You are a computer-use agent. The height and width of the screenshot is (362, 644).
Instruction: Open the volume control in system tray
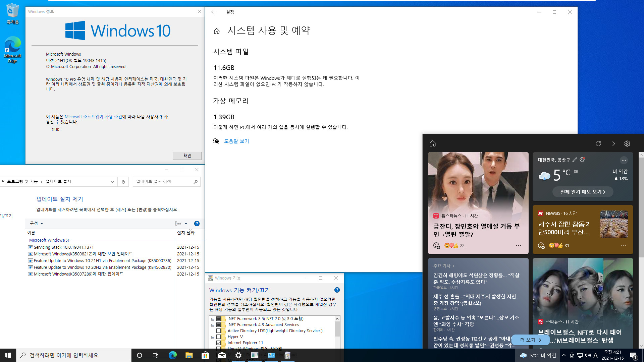coord(588,355)
